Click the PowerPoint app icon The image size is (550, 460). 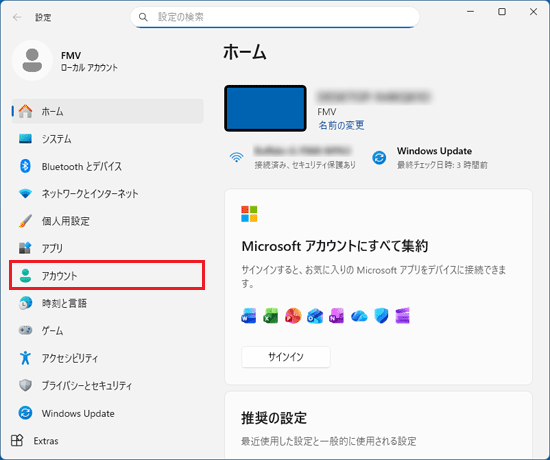(x=293, y=316)
